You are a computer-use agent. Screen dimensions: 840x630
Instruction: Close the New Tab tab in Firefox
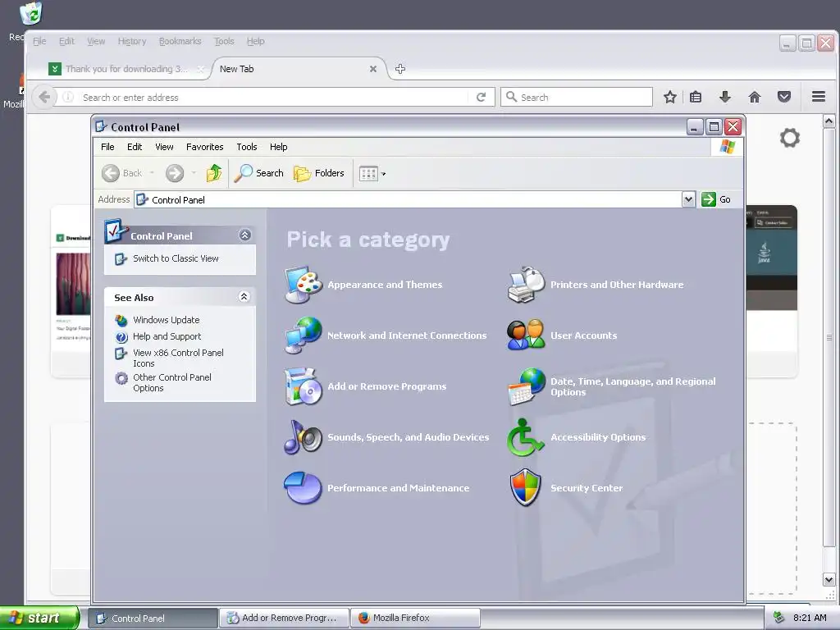point(373,69)
